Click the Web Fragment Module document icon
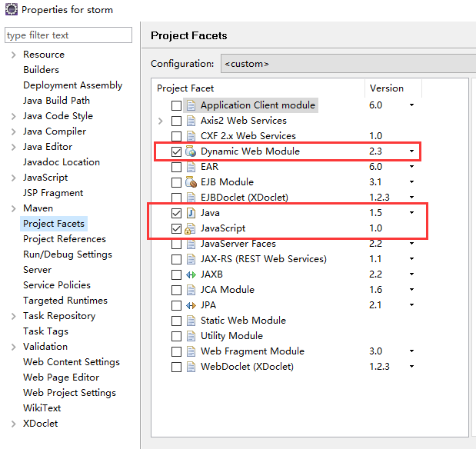Viewport: 476px width, 449px height. pos(191,351)
